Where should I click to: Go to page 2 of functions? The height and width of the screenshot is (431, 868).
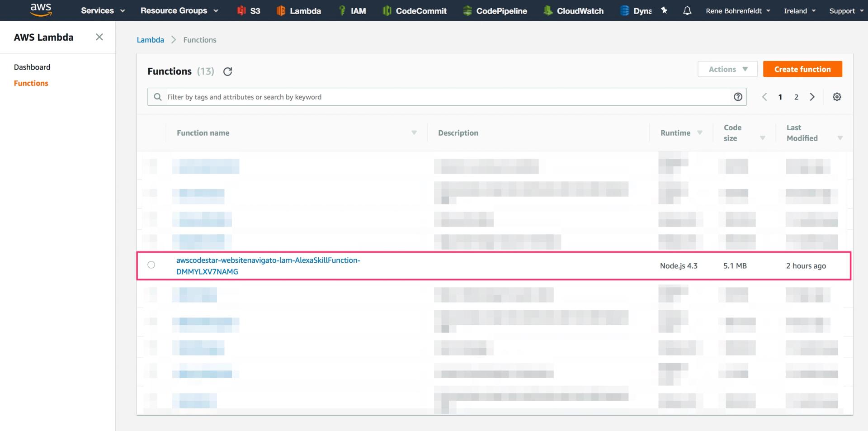pos(796,97)
